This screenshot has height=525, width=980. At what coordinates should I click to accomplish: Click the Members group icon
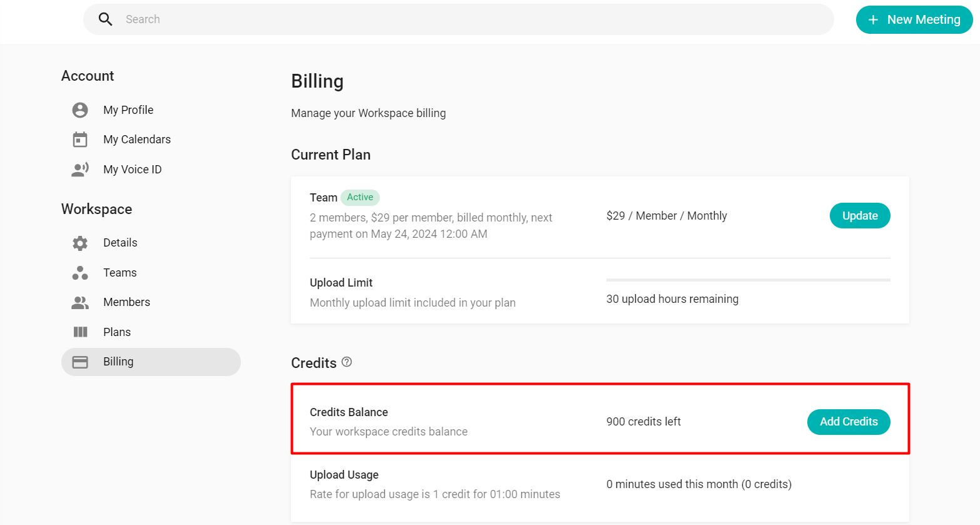[79, 302]
